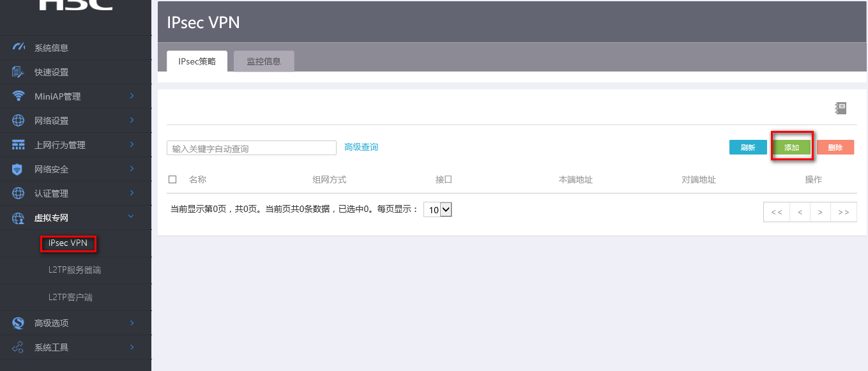
Task: Click the keyword search input field
Action: click(251, 148)
